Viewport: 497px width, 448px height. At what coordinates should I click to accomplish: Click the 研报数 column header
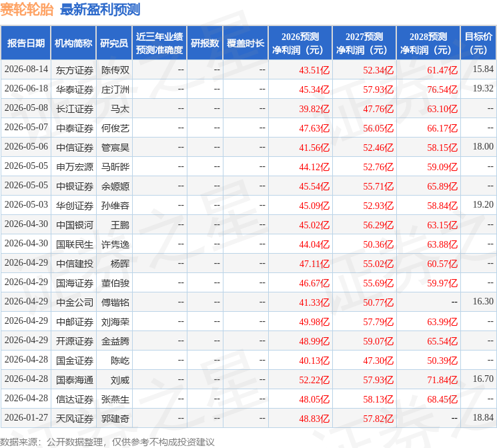(205, 43)
